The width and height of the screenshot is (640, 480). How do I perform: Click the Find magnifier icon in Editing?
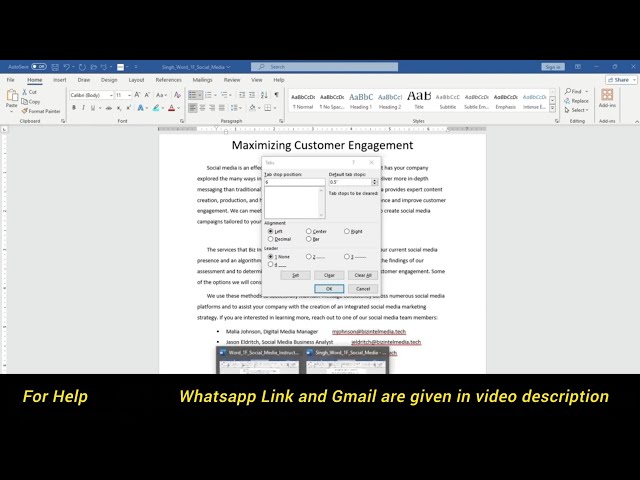[x=568, y=91]
